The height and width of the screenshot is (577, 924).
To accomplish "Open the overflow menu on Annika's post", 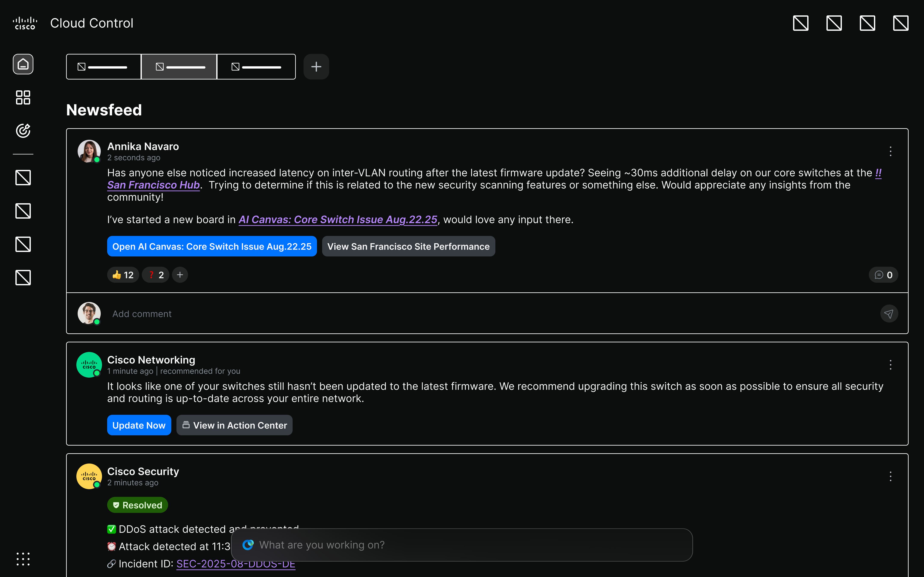I will point(890,152).
